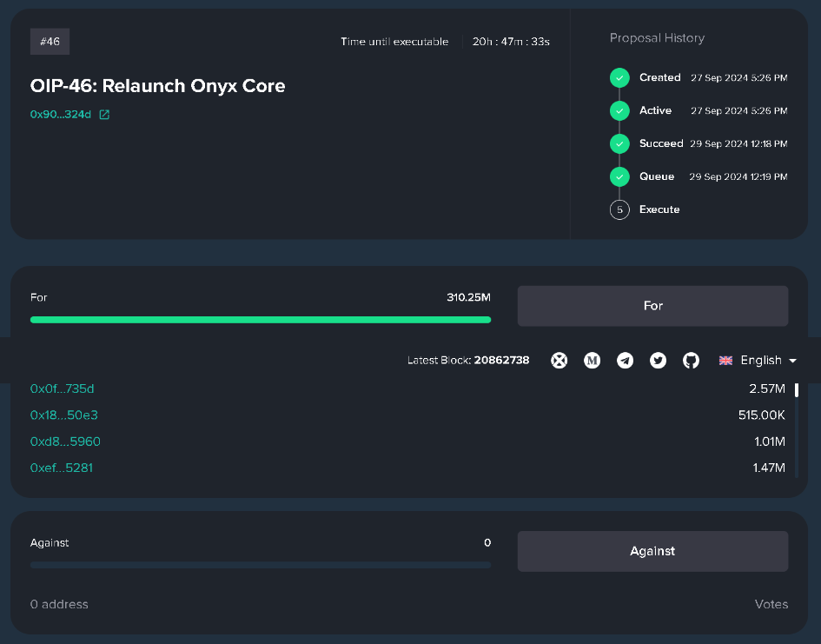Click the 1.47M vote amount
The image size is (821, 644).
click(769, 468)
